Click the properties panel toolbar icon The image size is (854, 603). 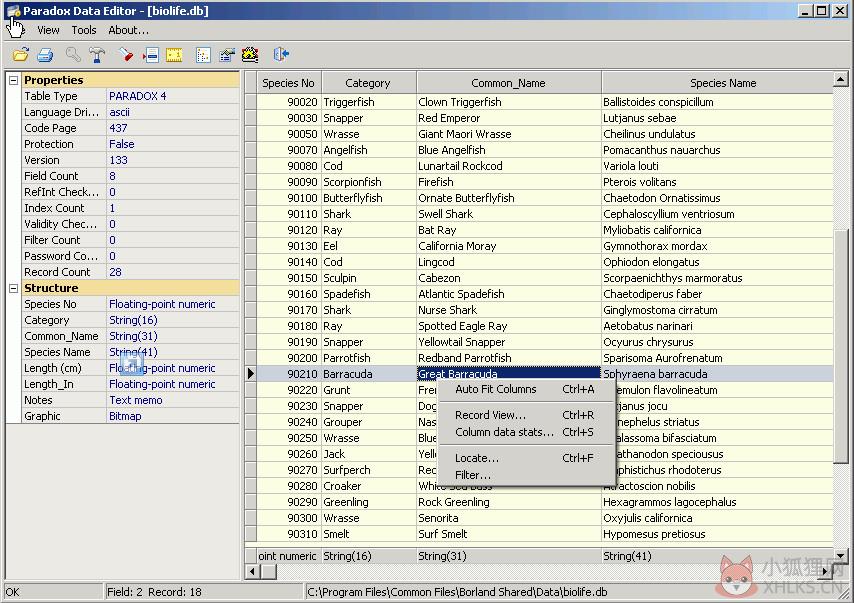227,54
